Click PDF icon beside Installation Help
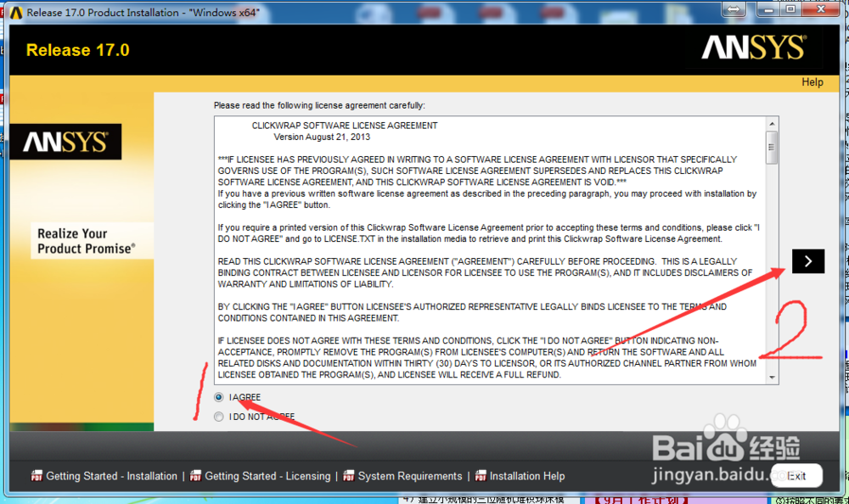 [x=481, y=476]
